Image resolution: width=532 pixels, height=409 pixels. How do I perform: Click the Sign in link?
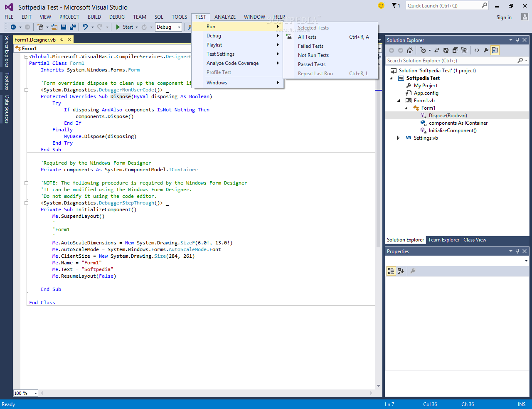tap(504, 17)
